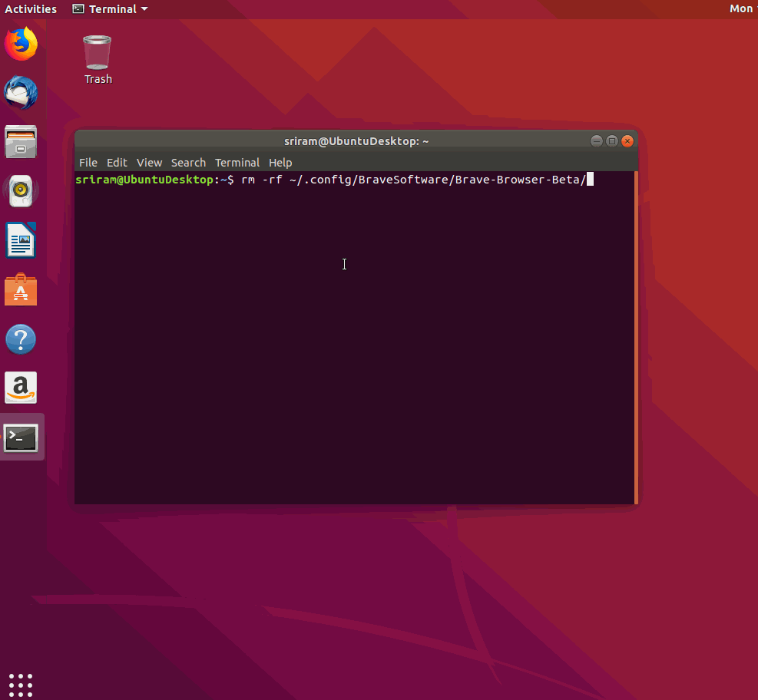This screenshot has width=758, height=700.
Task: Open the Help question mark icon
Action: (21, 339)
